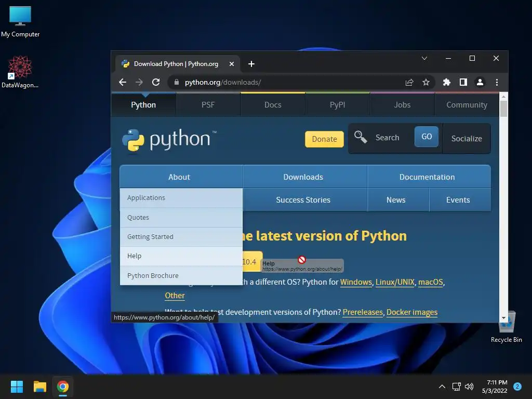Viewport: 532px width, 399px height.
Task: Switch to PyPI top navigation tab
Action: [x=337, y=105]
